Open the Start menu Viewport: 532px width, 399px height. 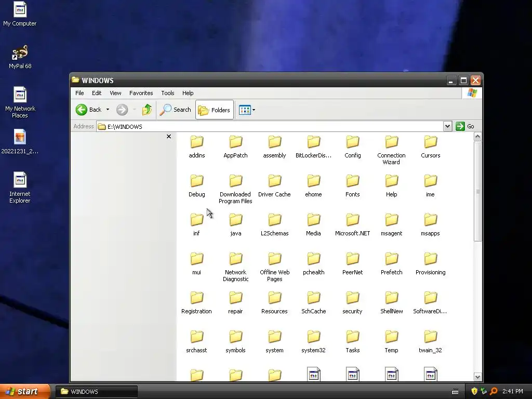[25, 392]
